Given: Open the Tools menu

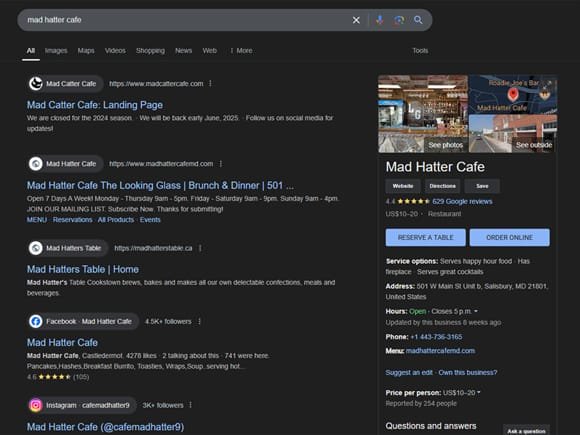Looking at the screenshot, I should [x=420, y=51].
